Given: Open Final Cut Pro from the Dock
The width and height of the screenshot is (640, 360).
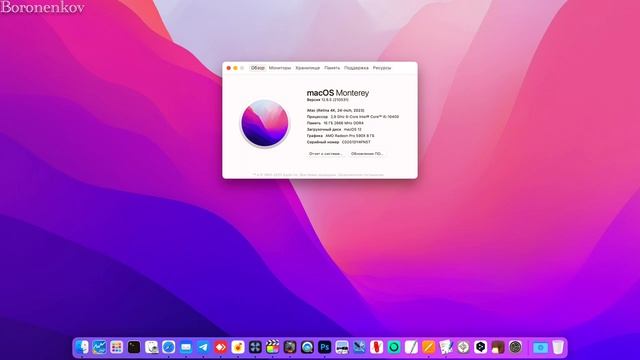Looking at the screenshot, I should click(273, 347).
